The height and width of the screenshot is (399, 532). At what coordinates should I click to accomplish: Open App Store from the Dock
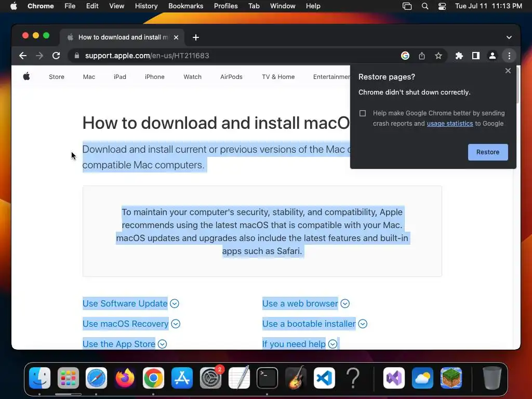182,378
